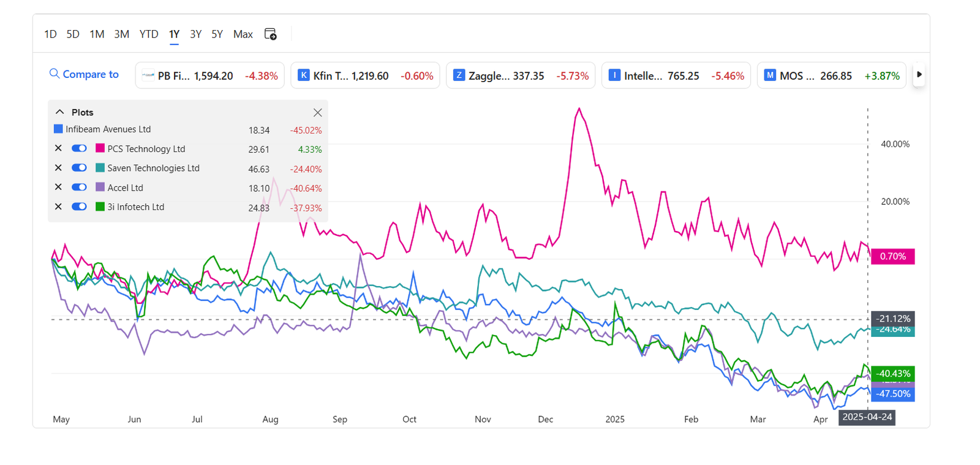Toggle visibility of PCS Technology Ltd plot
Image resolution: width=980 pixels, height=465 pixels.
(x=79, y=148)
